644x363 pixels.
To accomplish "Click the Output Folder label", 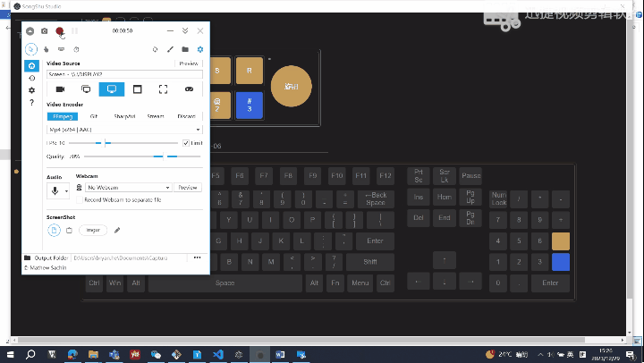I will click(x=51, y=257).
